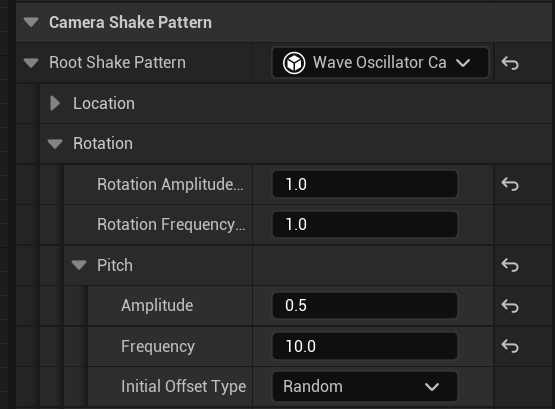The image size is (555, 409).
Task: Collapse the Pitch section
Action: [x=79, y=265]
